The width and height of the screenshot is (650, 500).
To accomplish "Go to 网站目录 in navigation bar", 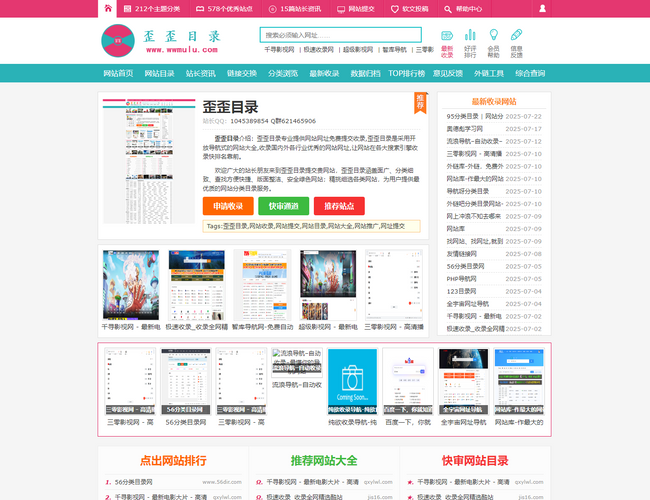I will (x=159, y=73).
